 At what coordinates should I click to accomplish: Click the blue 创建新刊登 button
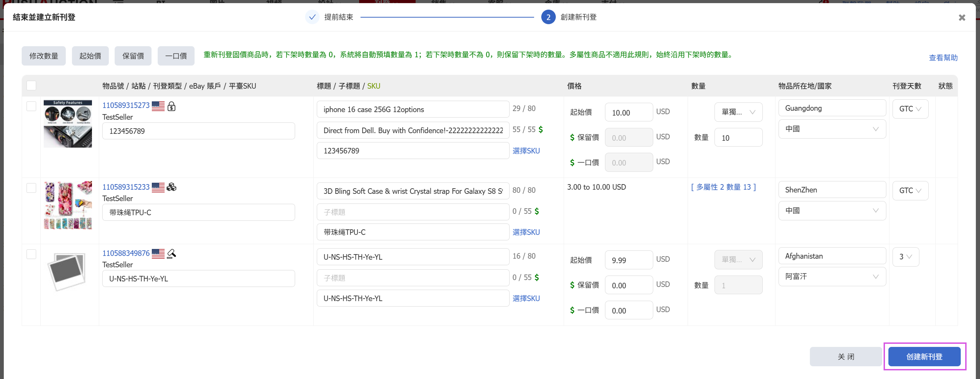tap(924, 357)
